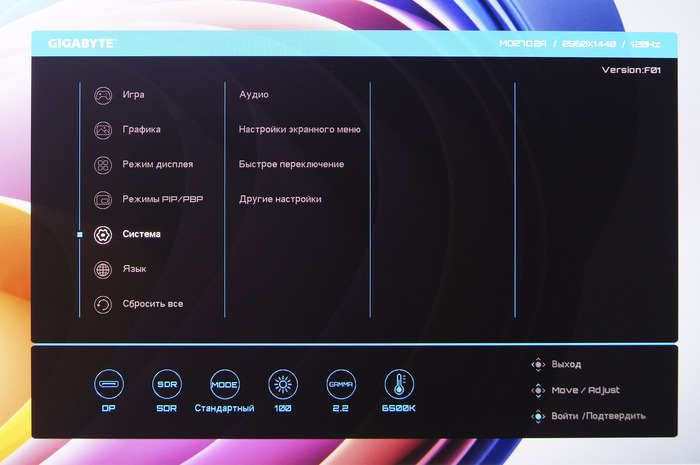700x465 pixels.
Task: Select Быстрое переключение option
Action: point(291,164)
